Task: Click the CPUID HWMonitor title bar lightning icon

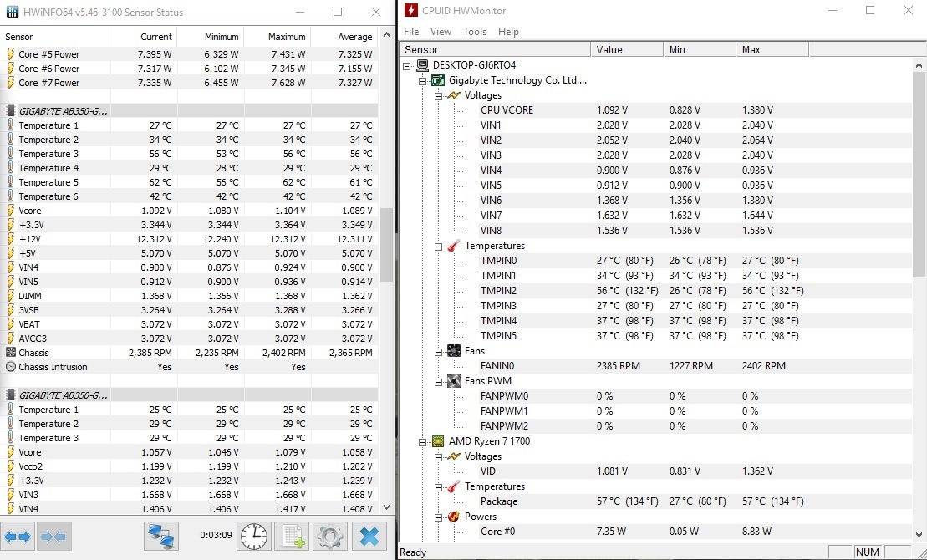Action: point(411,11)
